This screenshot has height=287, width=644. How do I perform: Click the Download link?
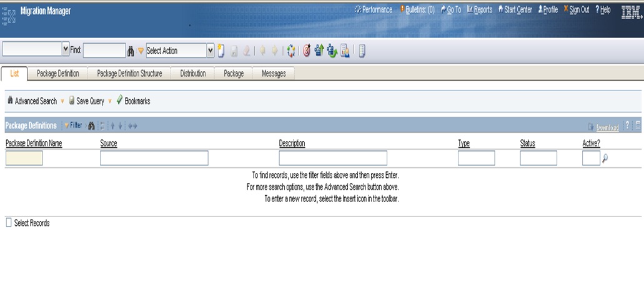coord(607,127)
